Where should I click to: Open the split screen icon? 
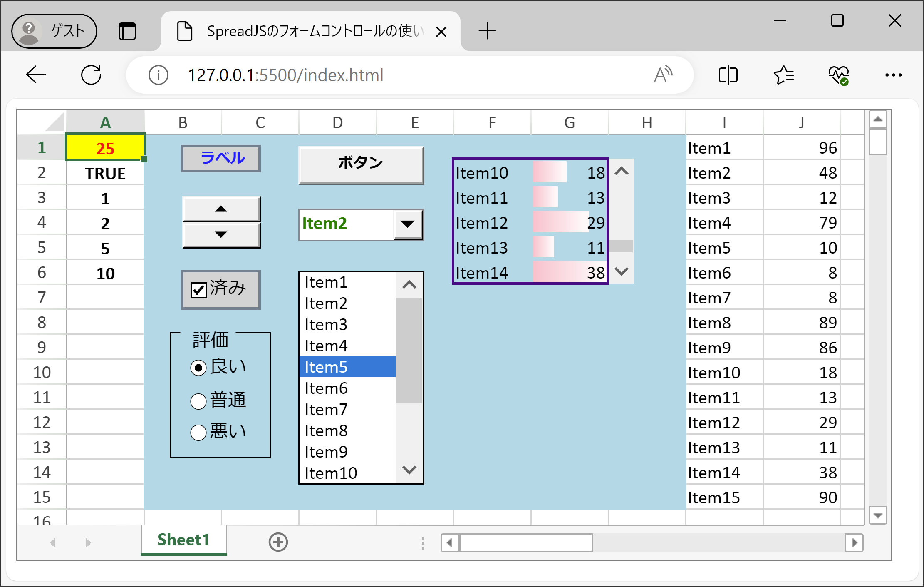(x=728, y=75)
